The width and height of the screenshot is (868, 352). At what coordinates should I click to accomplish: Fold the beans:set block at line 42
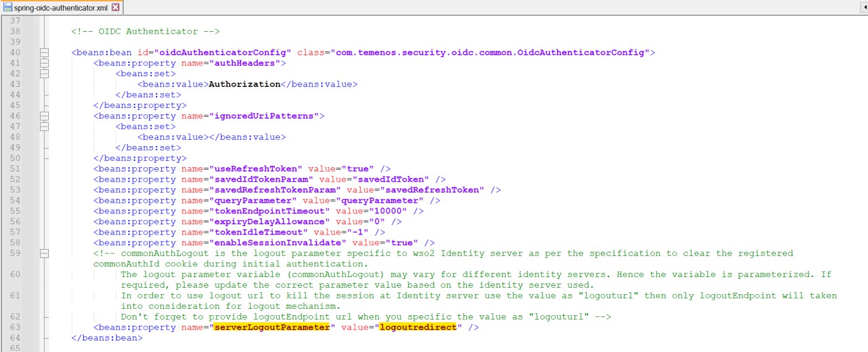44,74
